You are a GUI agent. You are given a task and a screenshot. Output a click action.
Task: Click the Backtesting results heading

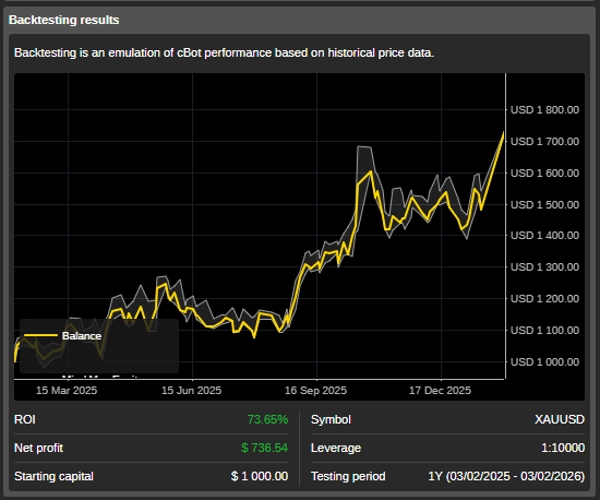coord(64,20)
